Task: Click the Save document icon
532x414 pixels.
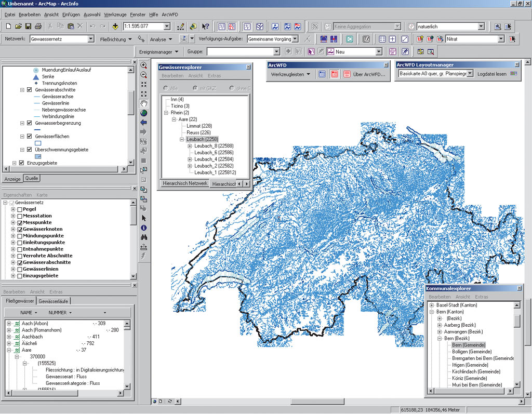Action: 28,26
